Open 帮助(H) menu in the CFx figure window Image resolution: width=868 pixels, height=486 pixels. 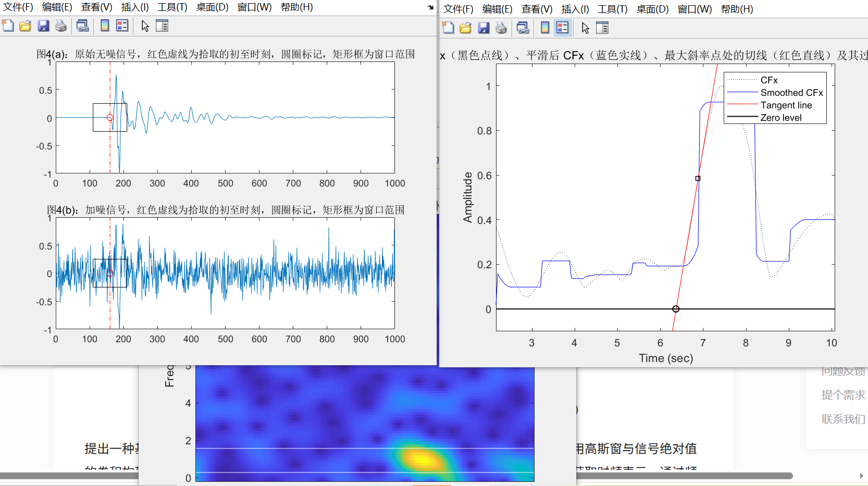[737, 9]
